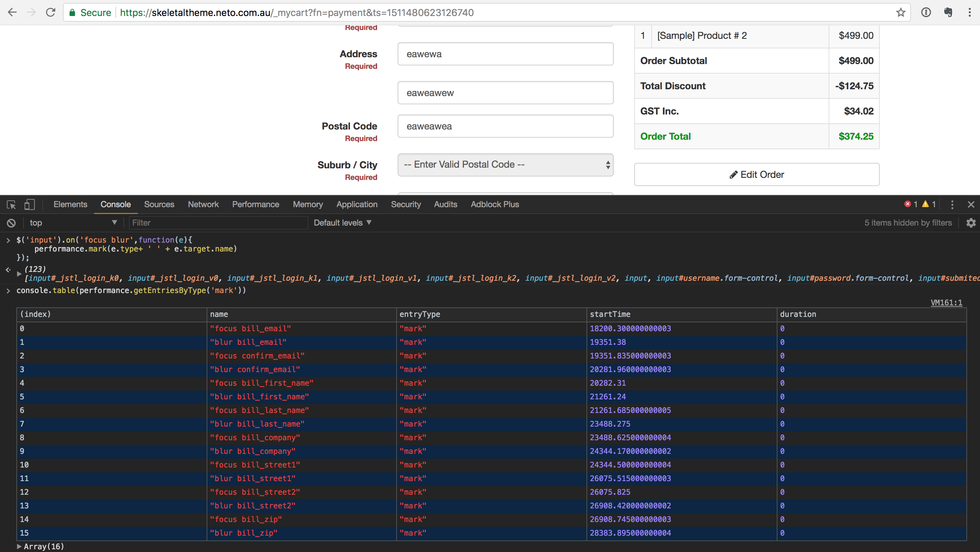Click the Edit Order button
The image size is (980, 552).
[756, 174]
